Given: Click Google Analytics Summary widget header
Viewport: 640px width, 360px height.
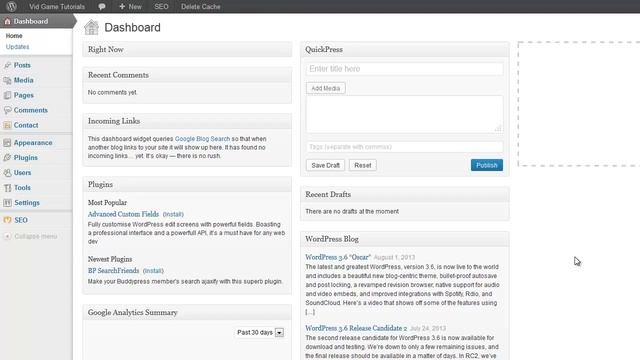Looking at the screenshot, I should click(187, 313).
